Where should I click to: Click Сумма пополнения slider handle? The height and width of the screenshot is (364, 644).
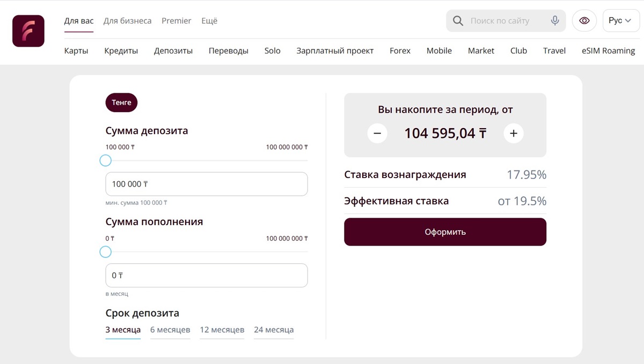[x=106, y=252]
